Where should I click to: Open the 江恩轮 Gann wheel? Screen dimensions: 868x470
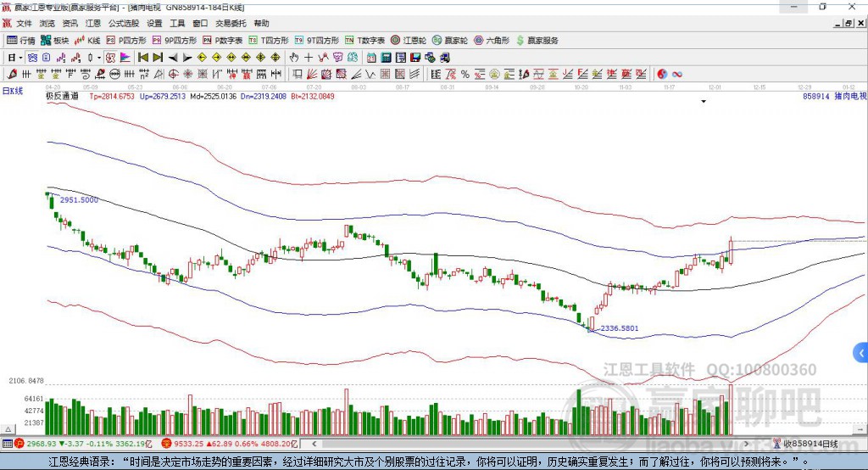tap(409, 41)
